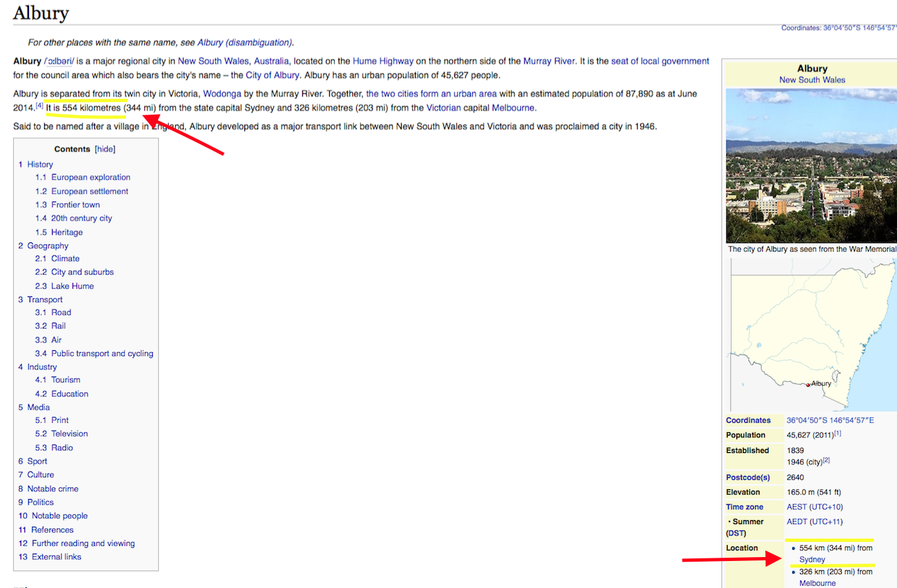
Task: Click the AEST time zone link
Action: point(797,507)
